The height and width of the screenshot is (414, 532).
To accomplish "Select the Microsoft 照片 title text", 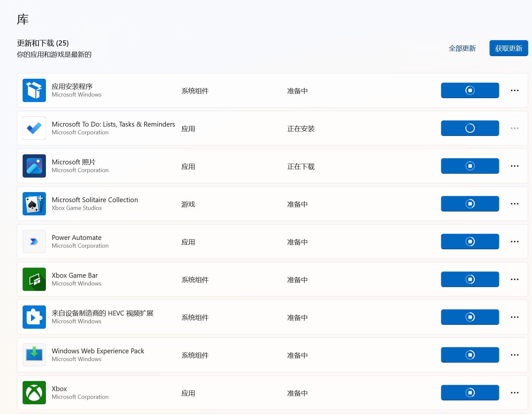I will [74, 162].
